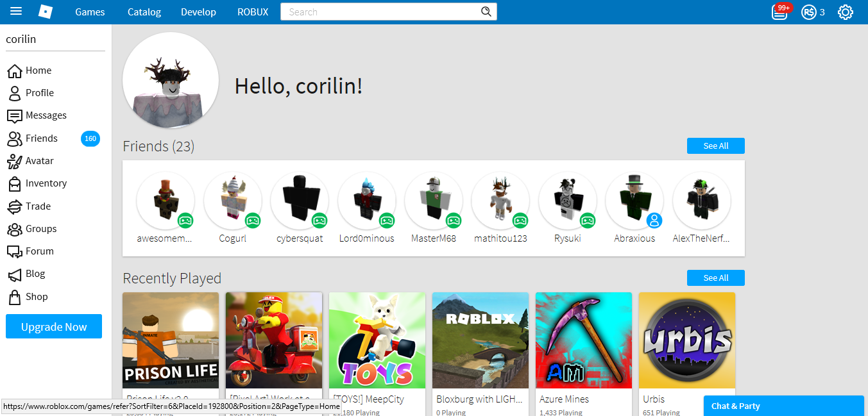Open the Azure Mines game thumbnail
This screenshot has height=416, width=868.
point(584,340)
